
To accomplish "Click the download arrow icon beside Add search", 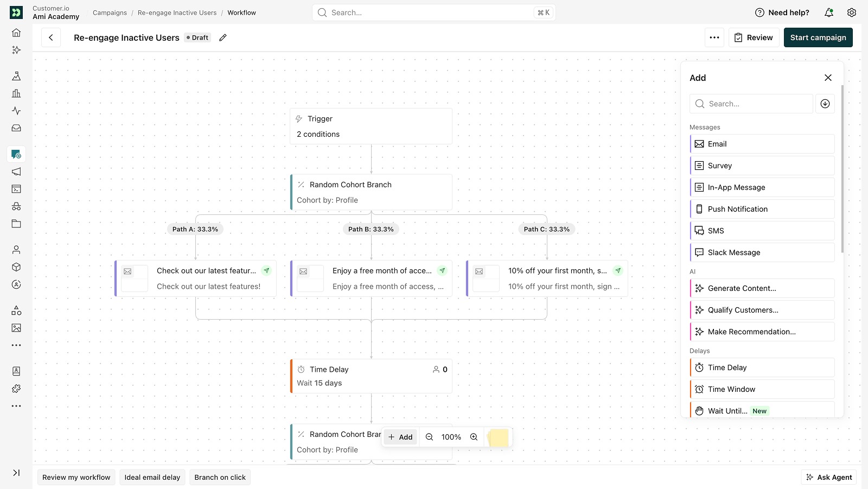I will pos(825,104).
